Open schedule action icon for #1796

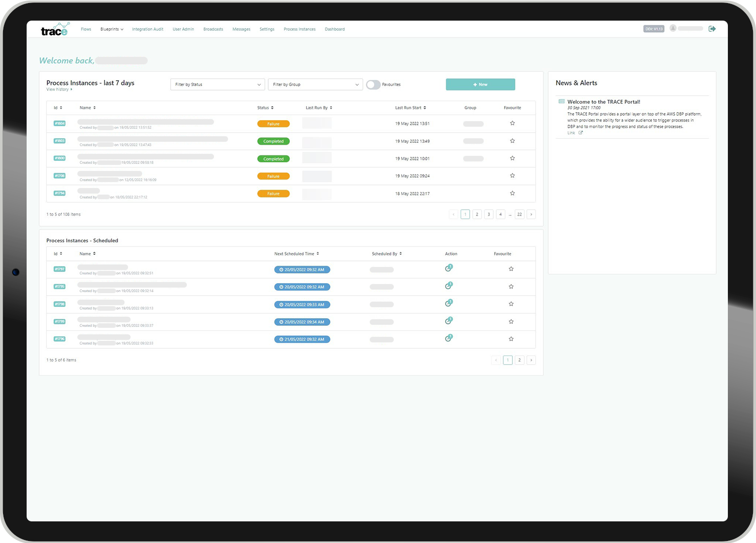(x=449, y=338)
